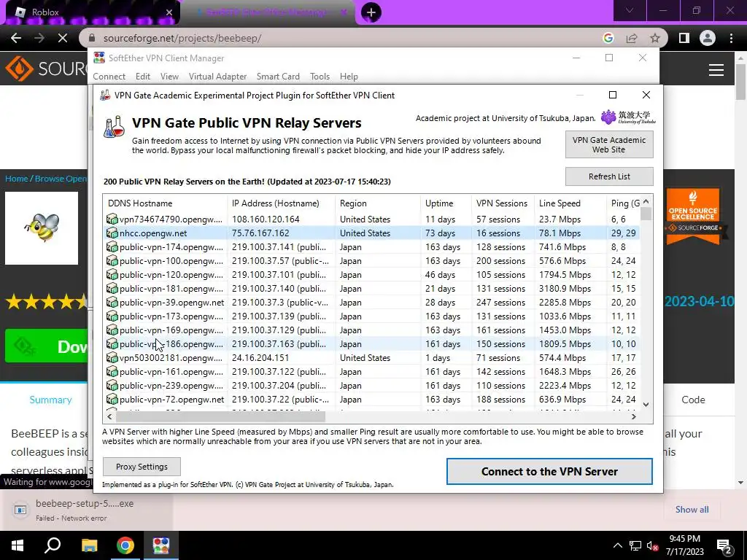Image resolution: width=747 pixels, height=560 pixels.
Task: Sort list by DDNS Hostname column
Action: (x=165, y=203)
